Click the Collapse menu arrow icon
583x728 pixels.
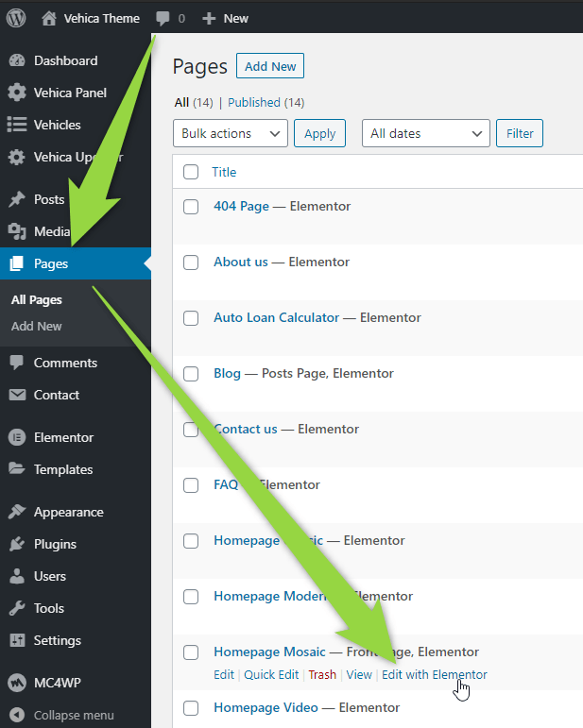click(x=17, y=715)
